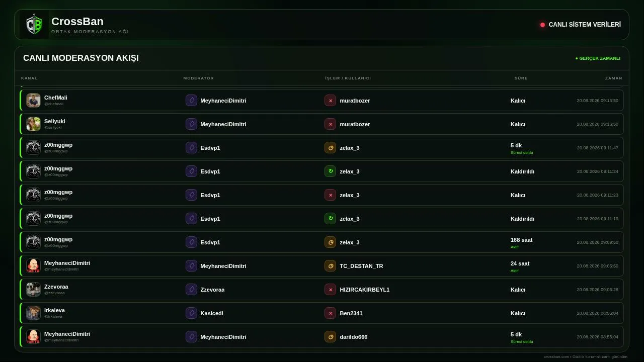Click the red ban icon beside Ben2341
The image size is (644, 362).
(x=330, y=313)
